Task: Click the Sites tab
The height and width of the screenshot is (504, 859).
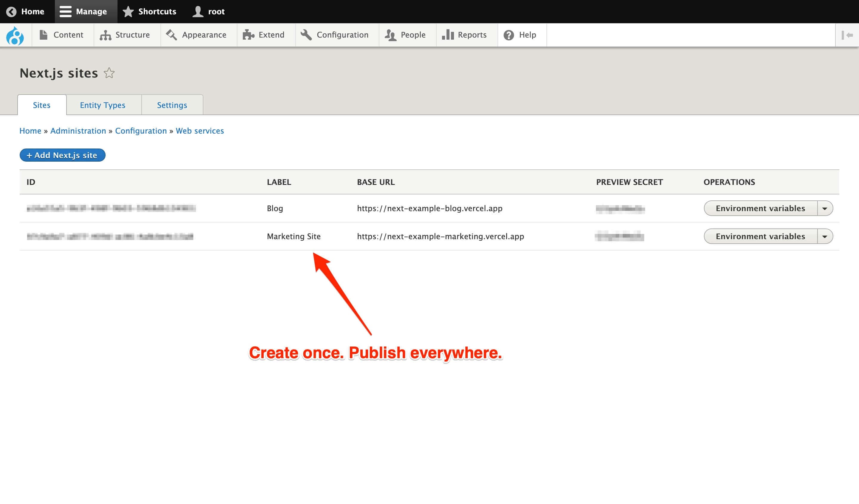Action: pyautogui.click(x=41, y=105)
